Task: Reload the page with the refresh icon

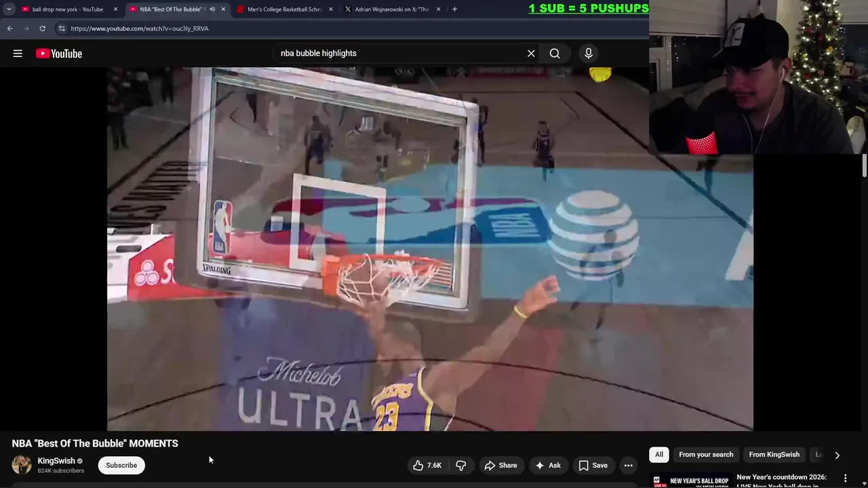Action: (42, 28)
